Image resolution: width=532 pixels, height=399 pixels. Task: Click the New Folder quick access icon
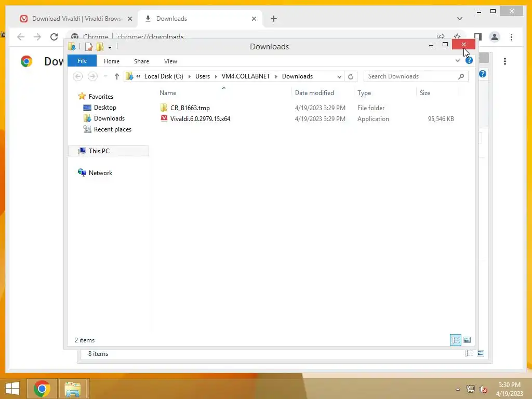pyautogui.click(x=100, y=47)
